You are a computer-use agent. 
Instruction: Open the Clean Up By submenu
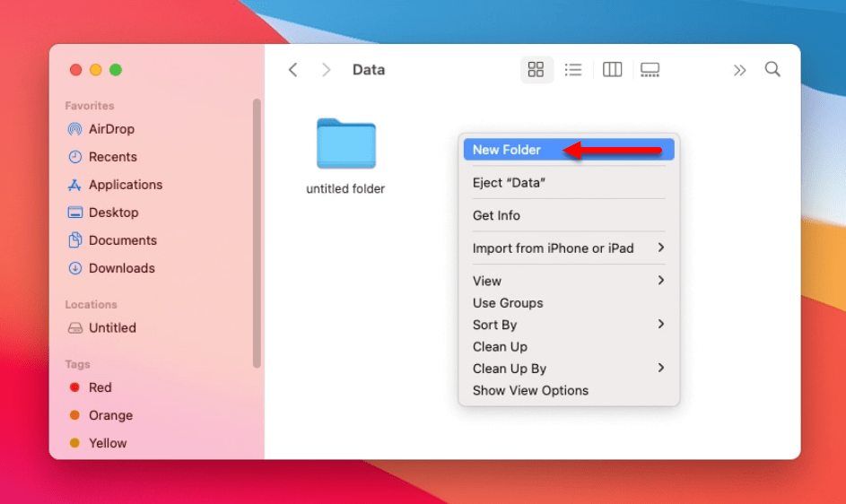point(569,368)
